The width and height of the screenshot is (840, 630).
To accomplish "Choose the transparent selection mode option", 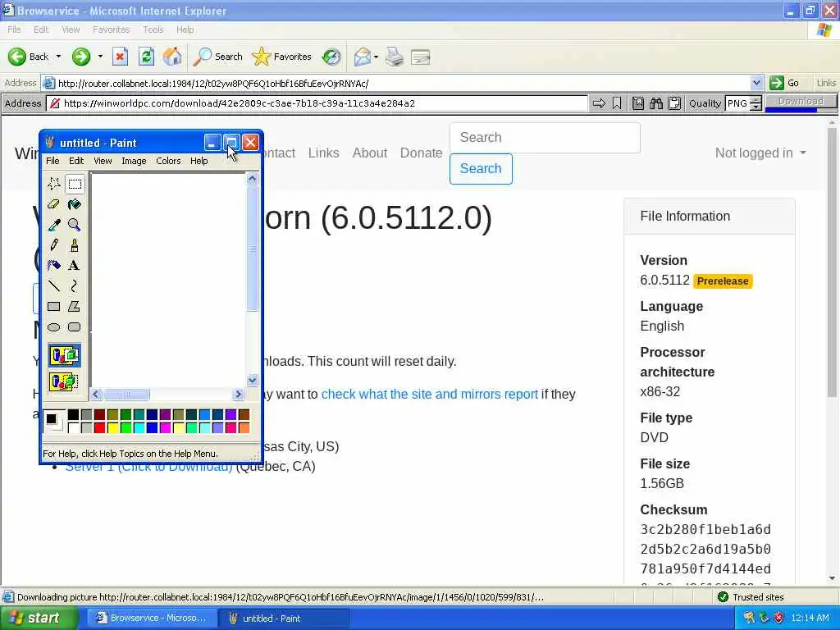I will coord(64,382).
